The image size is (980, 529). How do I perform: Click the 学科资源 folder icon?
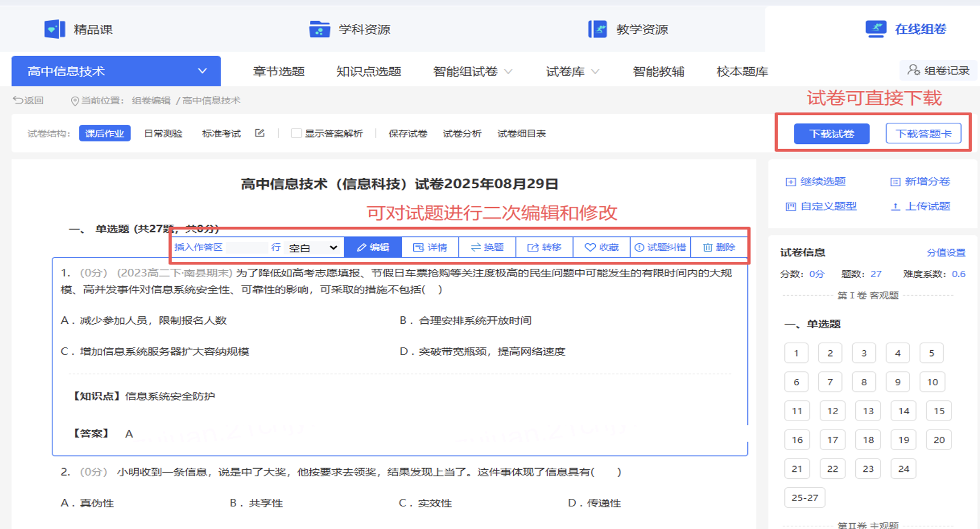[x=319, y=29]
